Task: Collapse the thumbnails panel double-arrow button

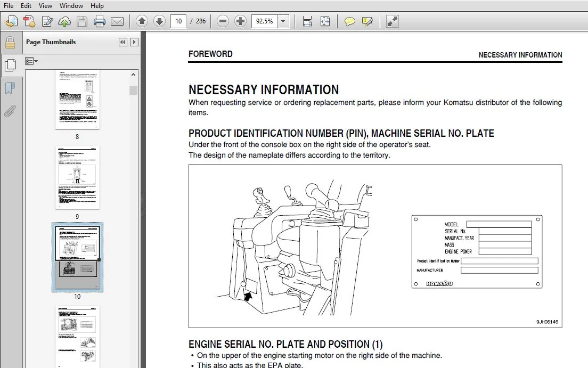Action: tap(123, 42)
